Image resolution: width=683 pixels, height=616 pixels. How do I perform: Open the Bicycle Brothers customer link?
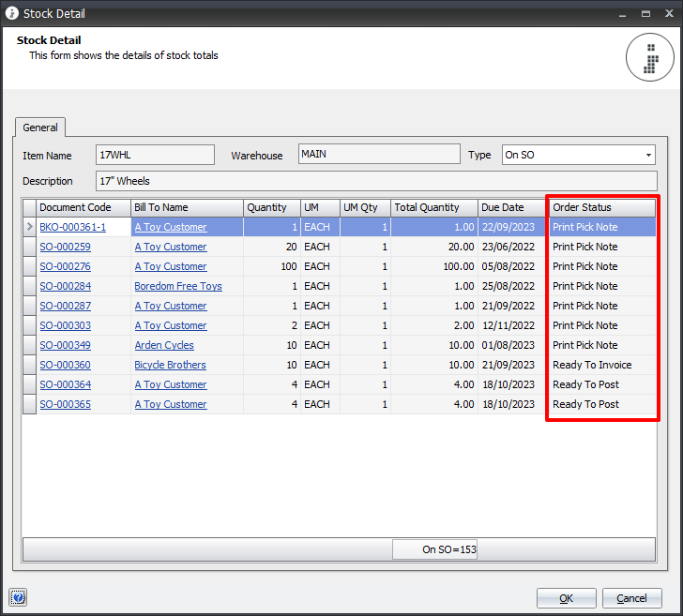170,365
